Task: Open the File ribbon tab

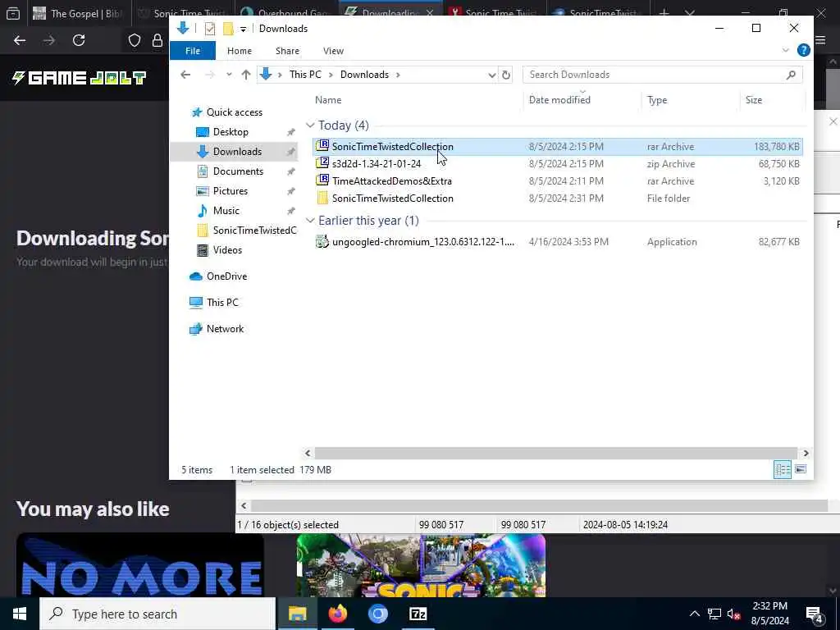Action: coord(192,51)
